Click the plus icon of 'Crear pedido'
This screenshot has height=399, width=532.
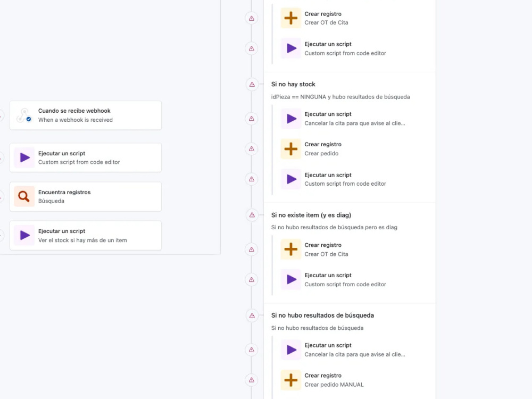[291, 149]
